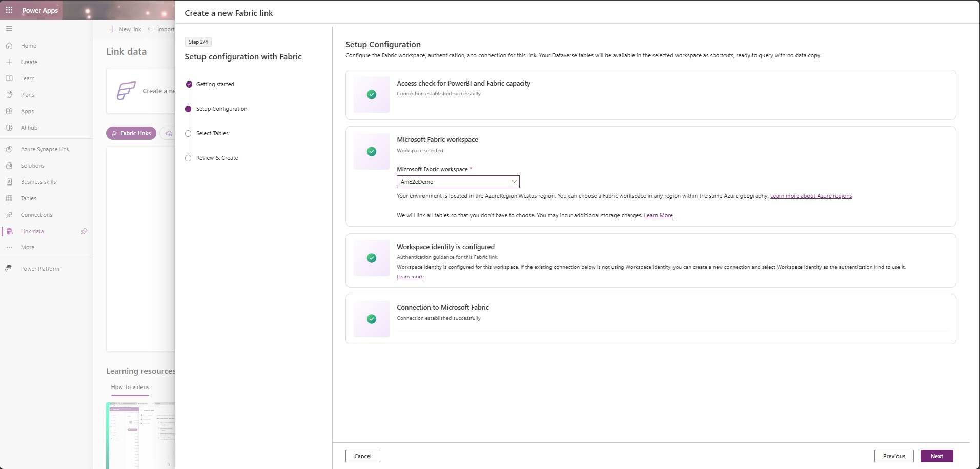Click the Connection to Fabric checkmark icon
Viewport: 980px width, 469px height.
click(372, 319)
